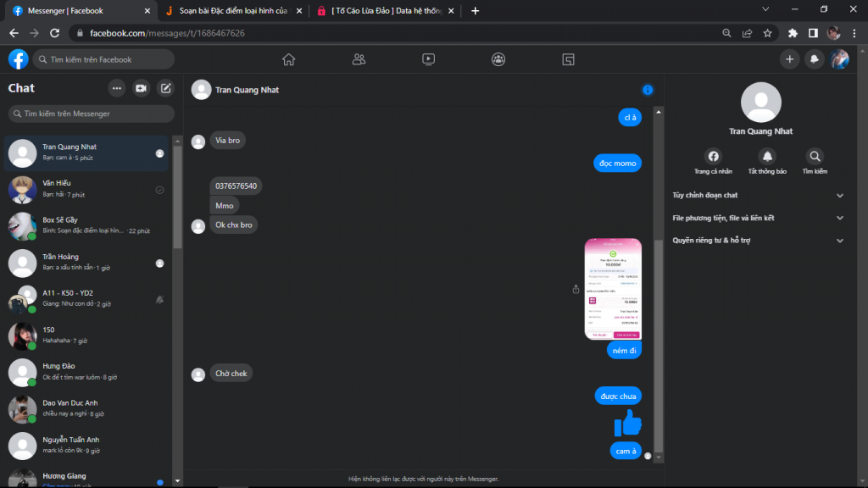Open the Watch video icon
The width and height of the screenshot is (868, 488).
[x=428, y=59]
